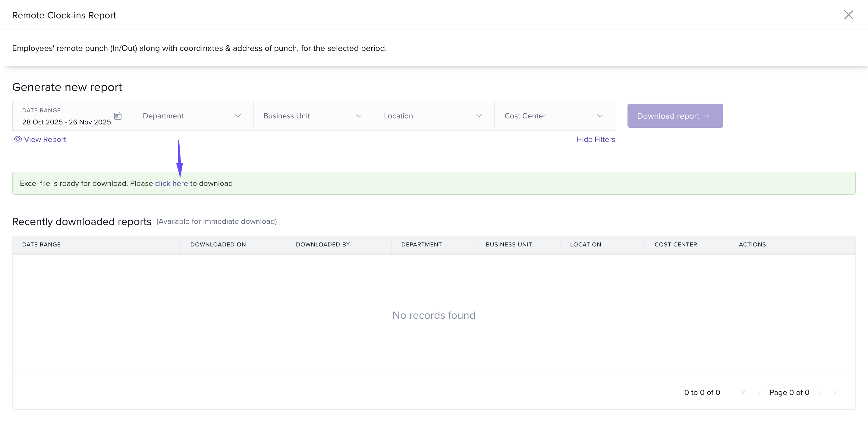Screen dimensions: 868x445
Task: Click the 28 Oct 2025 date range field
Action: point(66,122)
